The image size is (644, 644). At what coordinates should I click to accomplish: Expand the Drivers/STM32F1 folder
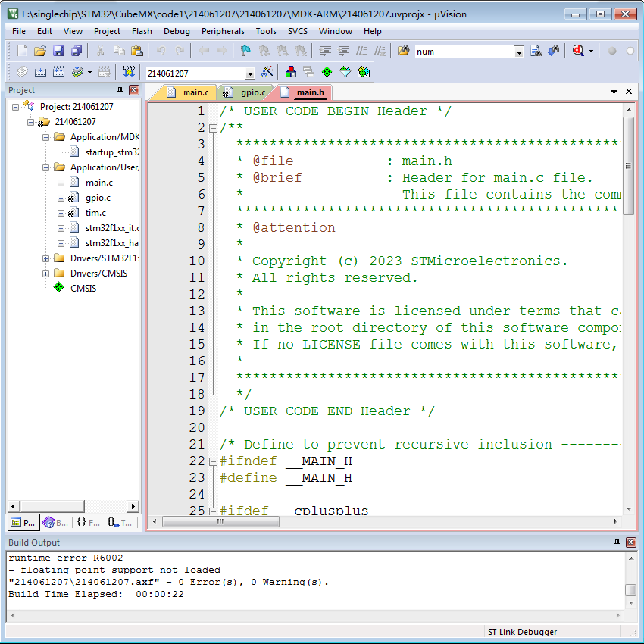coord(45,259)
